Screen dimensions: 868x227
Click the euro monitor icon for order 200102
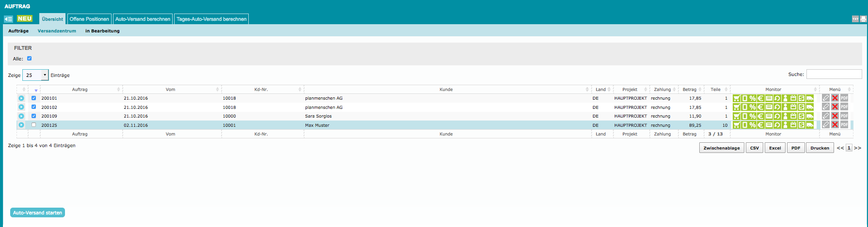click(761, 107)
